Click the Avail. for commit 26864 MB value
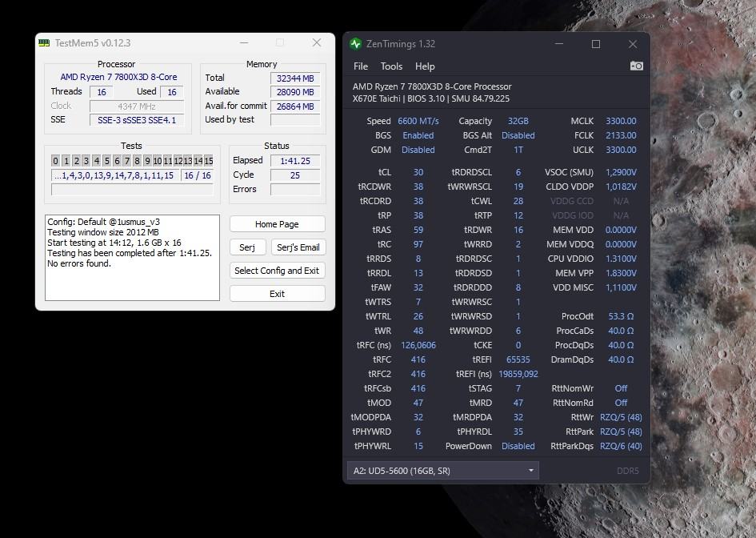 pyautogui.click(x=295, y=106)
